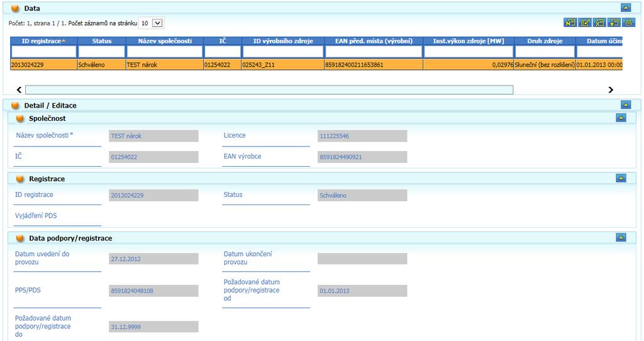Collapse the Data podpory/registrace section

(621, 237)
